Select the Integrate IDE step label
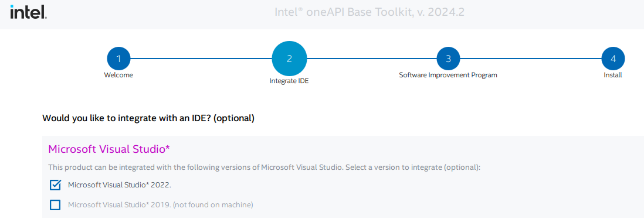This screenshot has width=644, height=219. click(x=289, y=81)
